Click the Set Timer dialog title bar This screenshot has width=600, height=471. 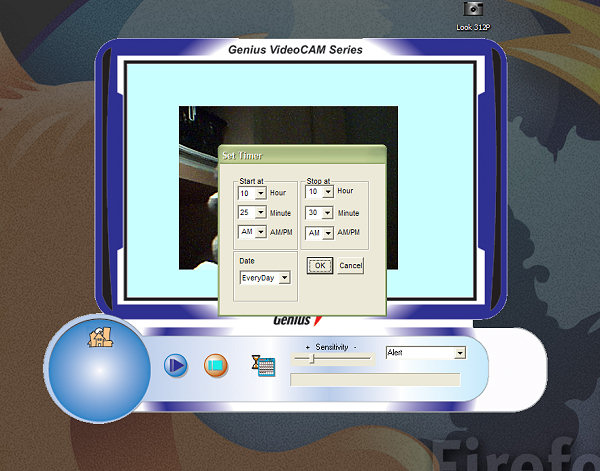pos(300,155)
